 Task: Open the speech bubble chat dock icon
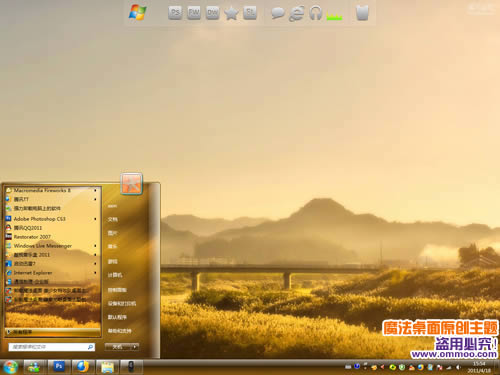point(277,13)
